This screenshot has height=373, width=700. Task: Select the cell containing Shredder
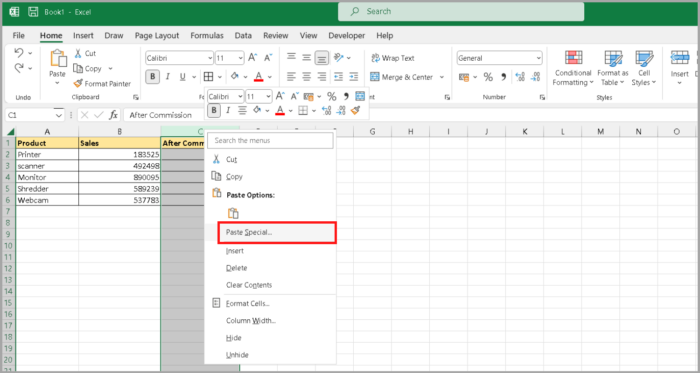pos(47,189)
